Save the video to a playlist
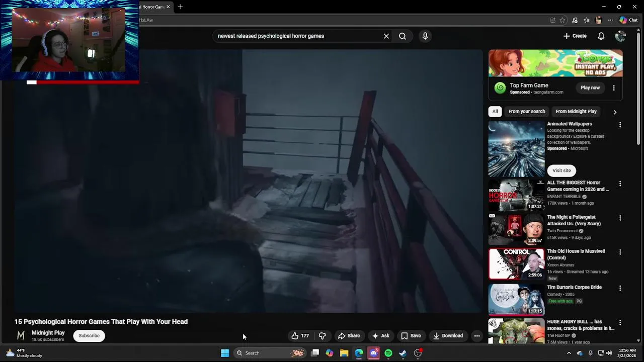This screenshot has width=644, height=362. click(411, 336)
